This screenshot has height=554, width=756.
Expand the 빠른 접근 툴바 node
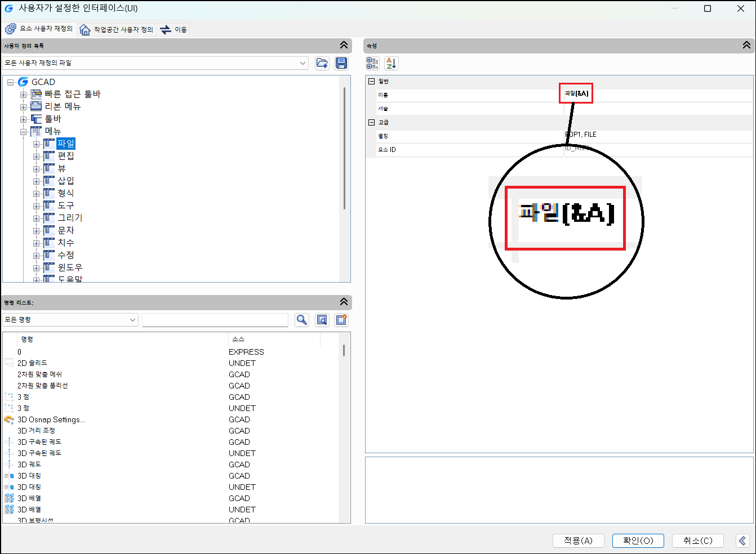pos(23,95)
